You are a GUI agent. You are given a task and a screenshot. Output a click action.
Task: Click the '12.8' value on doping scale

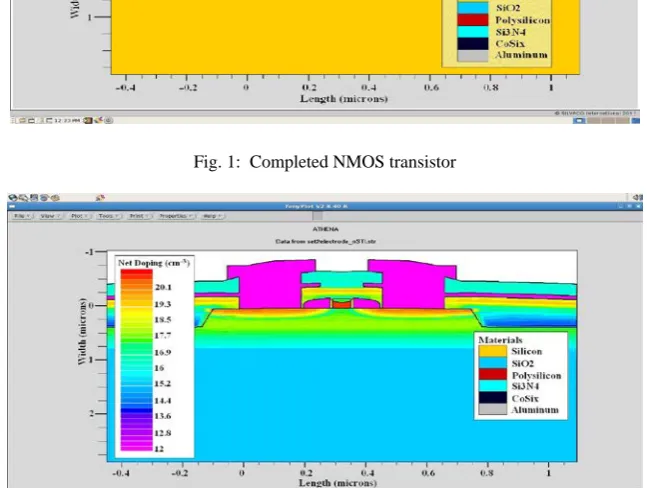[163, 433]
